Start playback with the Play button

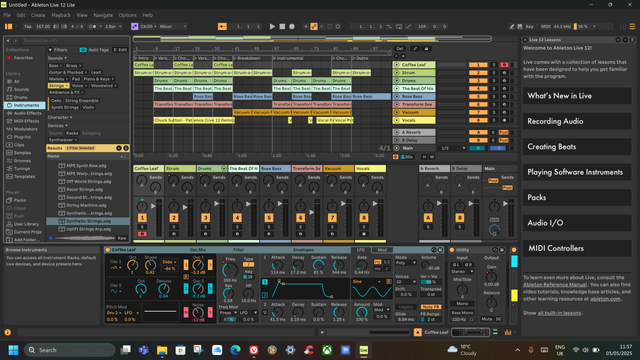tap(272, 27)
